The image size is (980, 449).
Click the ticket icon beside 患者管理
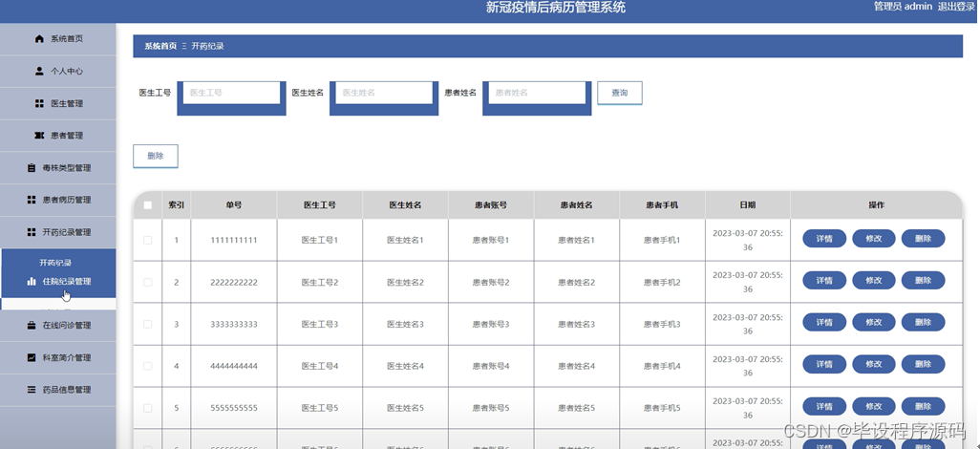click(39, 136)
